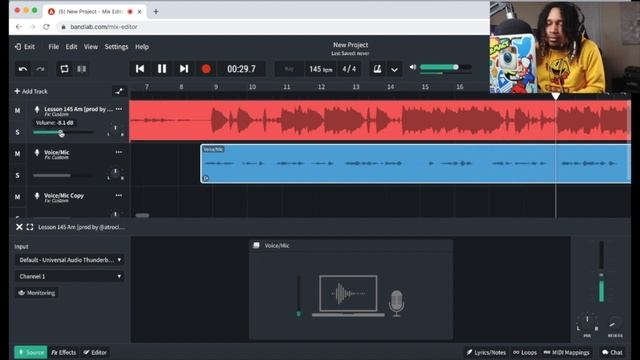Image resolution: width=640 pixels, height=360 pixels.
Task: Mute the Voice/Mic track
Action: [x=18, y=154]
